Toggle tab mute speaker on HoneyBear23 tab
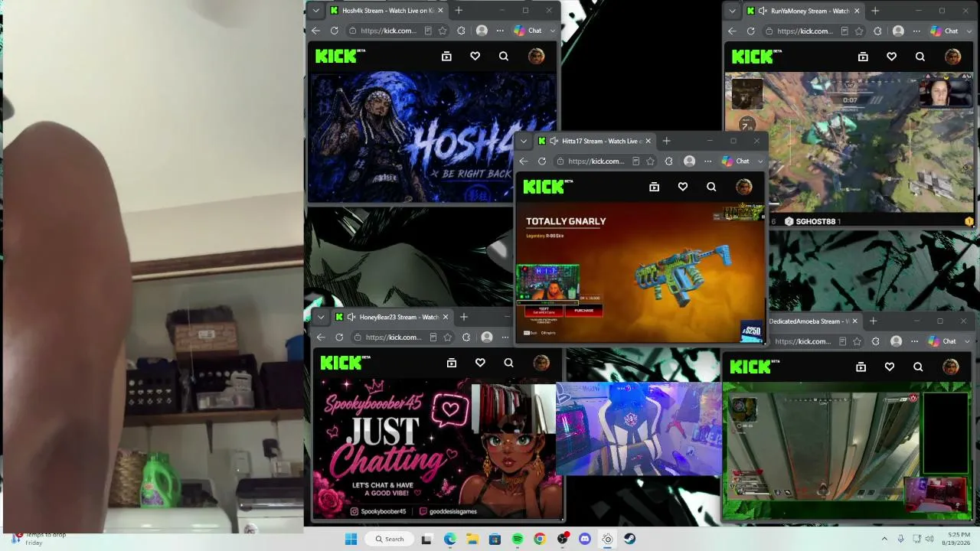 pos(351,317)
